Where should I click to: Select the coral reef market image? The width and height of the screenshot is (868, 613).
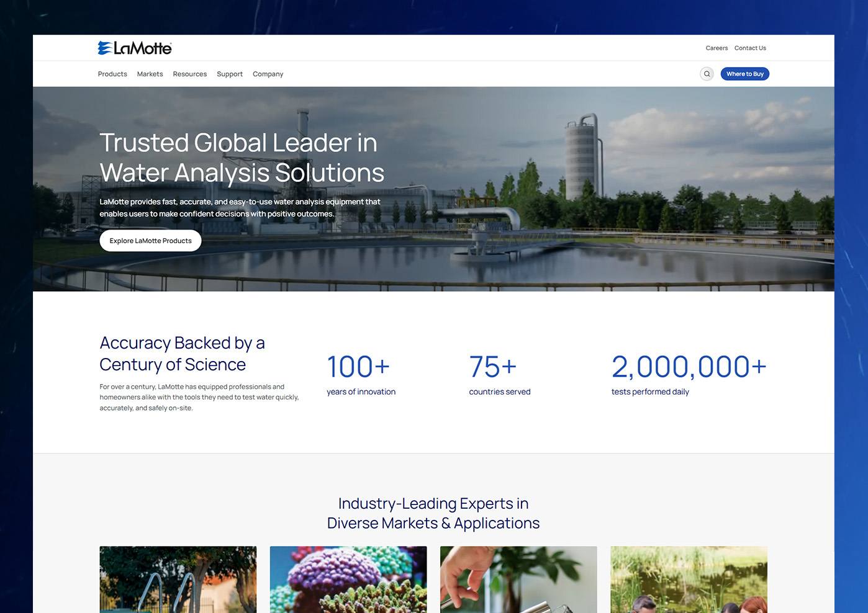coord(348,579)
